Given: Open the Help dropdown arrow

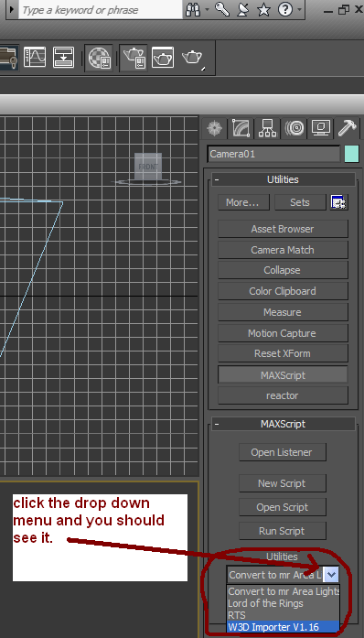Looking at the screenshot, I should tap(299, 10).
